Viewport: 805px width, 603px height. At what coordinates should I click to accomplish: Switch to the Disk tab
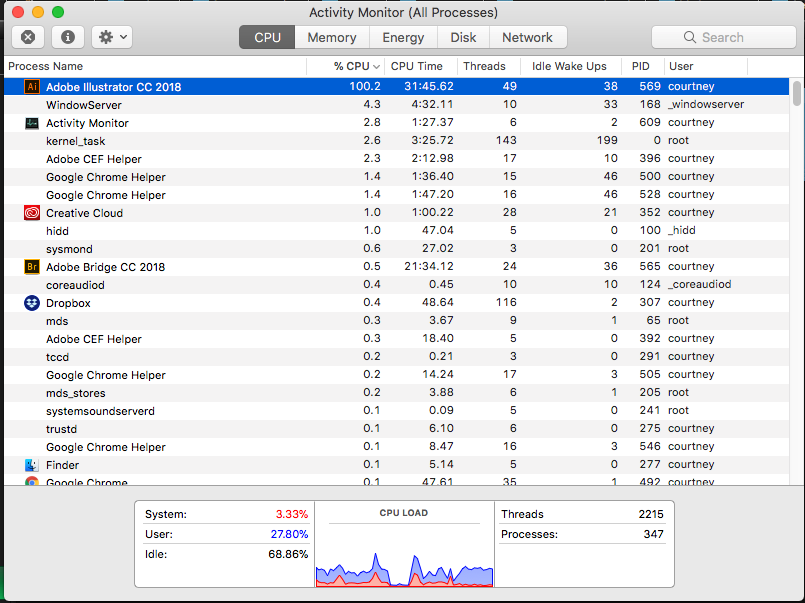click(463, 37)
